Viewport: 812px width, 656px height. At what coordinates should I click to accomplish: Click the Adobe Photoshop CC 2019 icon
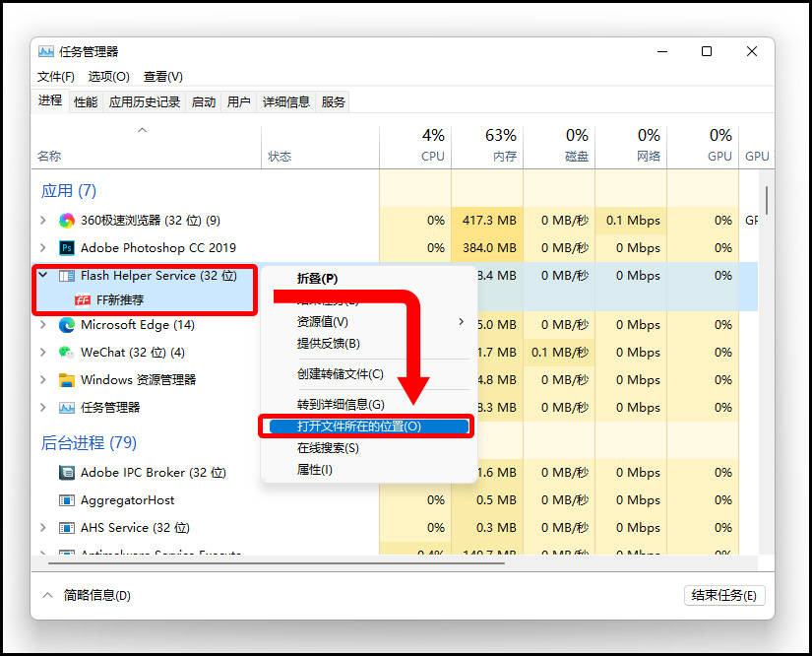tap(67, 248)
